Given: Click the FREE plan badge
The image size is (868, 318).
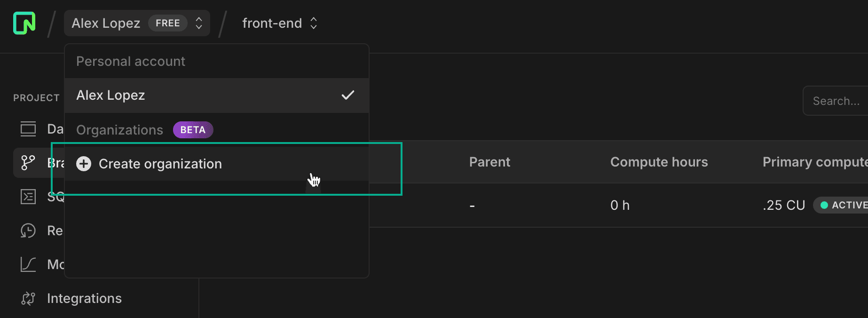Looking at the screenshot, I should 168,23.
